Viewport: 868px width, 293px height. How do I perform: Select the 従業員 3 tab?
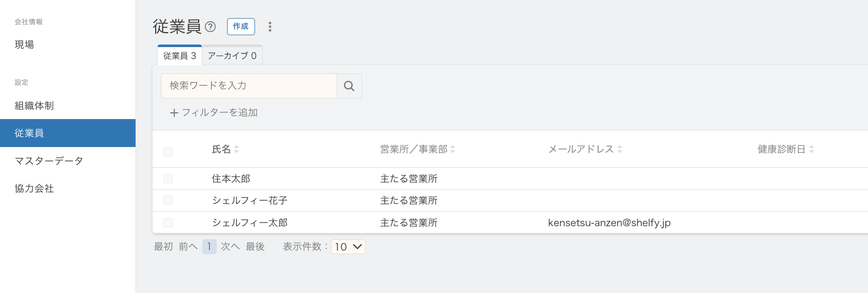click(179, 56)
